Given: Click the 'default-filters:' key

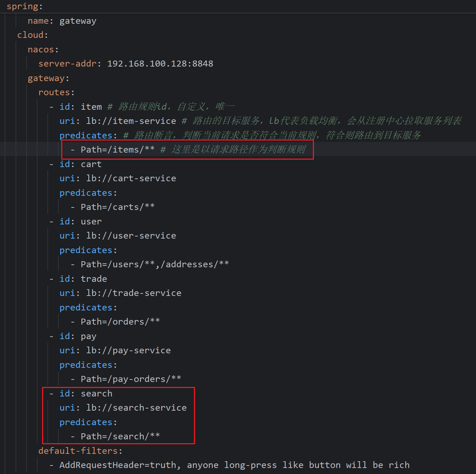Looking at the screenshot, I should click(x=80, y=451).
